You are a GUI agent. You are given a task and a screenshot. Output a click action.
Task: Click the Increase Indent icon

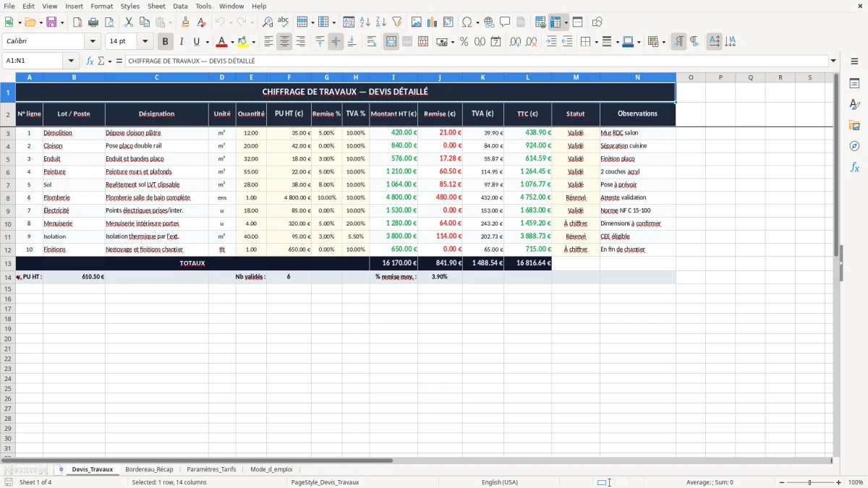coord(551,42)
